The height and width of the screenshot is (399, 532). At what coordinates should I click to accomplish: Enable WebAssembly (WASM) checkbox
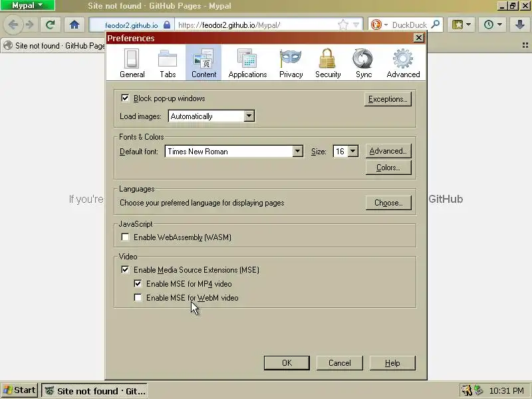tap(125, 237)
